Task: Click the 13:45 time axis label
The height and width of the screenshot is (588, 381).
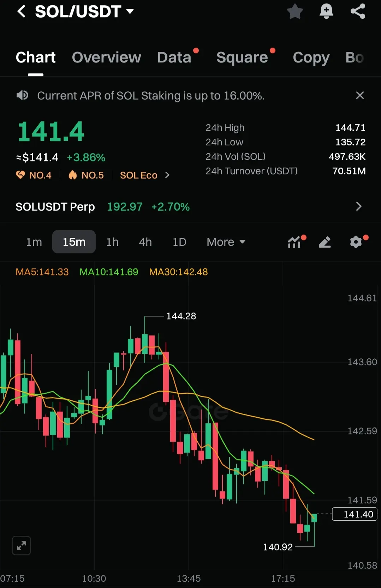Action: [189, 578]
